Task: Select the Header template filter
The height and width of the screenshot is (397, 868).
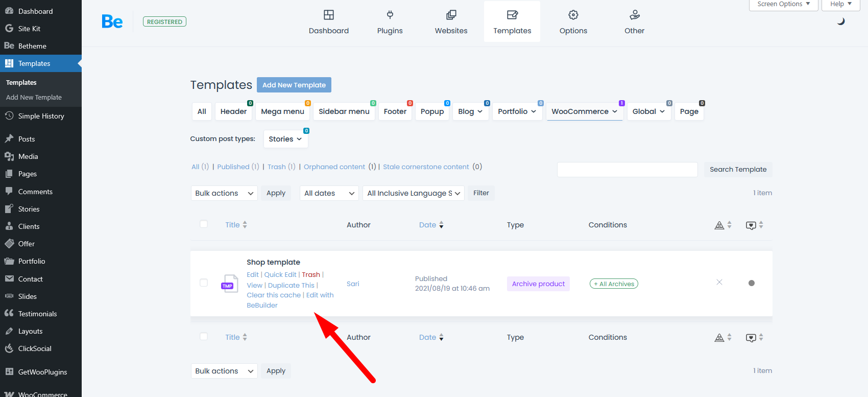Action: click(233, 111)
